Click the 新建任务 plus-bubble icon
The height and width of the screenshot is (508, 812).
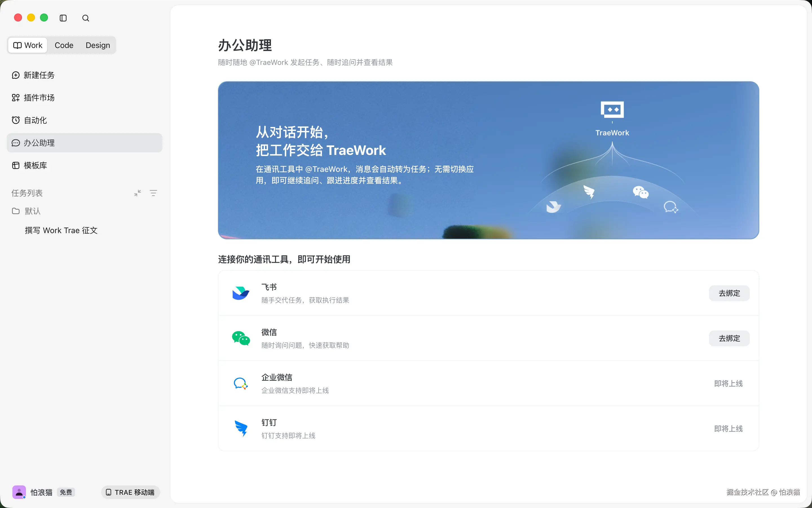[16, 75]
